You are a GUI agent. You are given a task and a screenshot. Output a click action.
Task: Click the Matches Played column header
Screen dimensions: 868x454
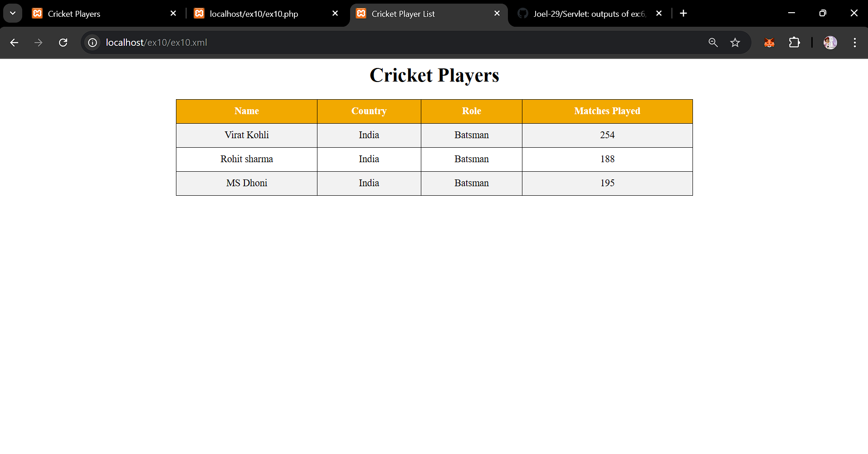pyautogui.click(x=607, y=111)
